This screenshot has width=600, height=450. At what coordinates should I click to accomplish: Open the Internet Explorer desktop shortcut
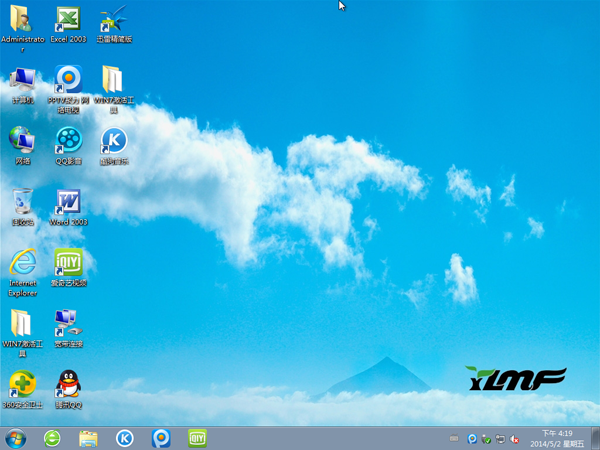pyautogui.click(x=22, y=262)
